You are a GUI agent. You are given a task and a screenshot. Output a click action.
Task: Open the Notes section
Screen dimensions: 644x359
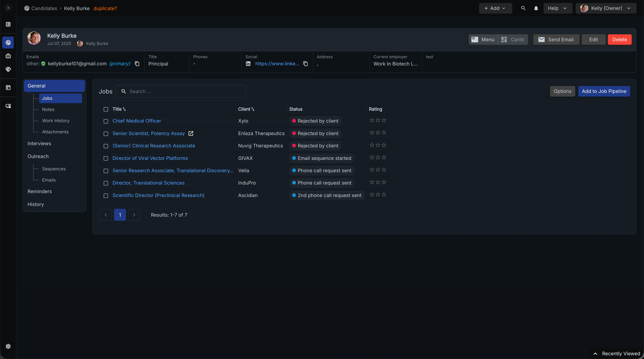coord(48,109)
